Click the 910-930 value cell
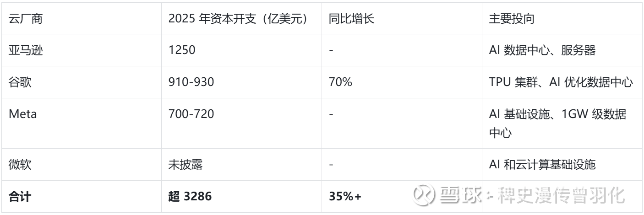The image size is (644, 215). tap(191, 82)
